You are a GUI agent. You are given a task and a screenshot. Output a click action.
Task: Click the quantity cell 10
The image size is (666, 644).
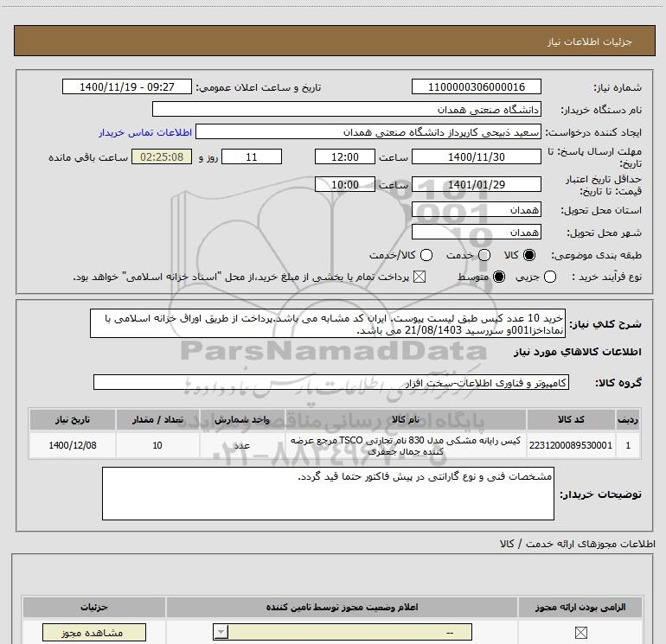(x=157, y=445)
